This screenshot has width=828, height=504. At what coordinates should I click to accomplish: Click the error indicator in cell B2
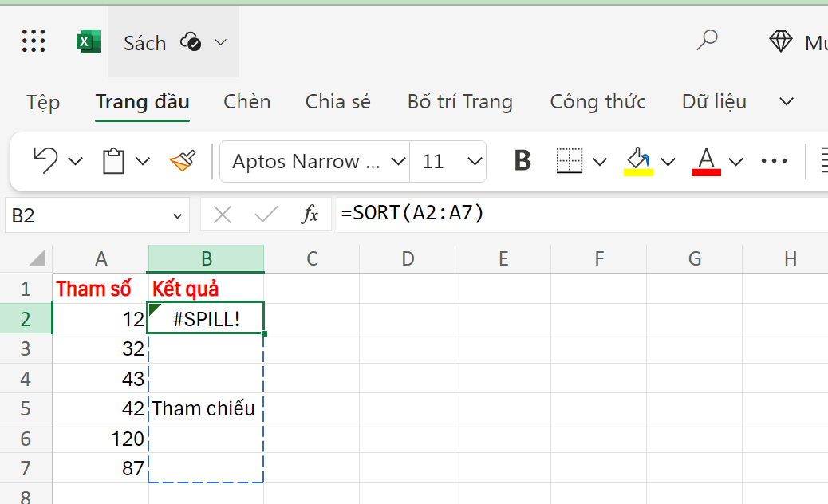pos(155,309)
